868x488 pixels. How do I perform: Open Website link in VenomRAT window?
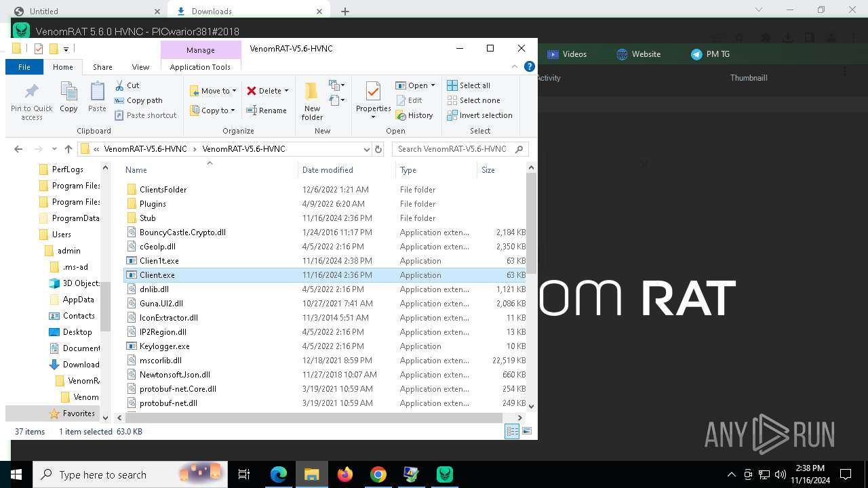638,54
